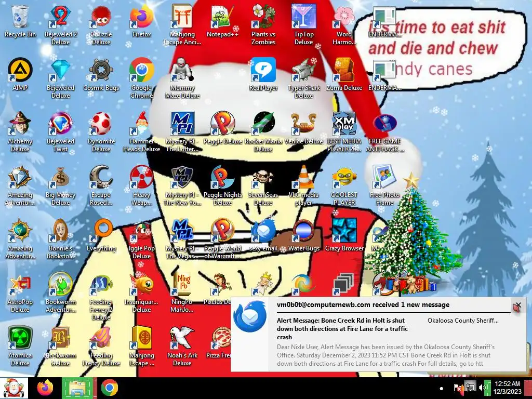Open Firefox from the taskbar

click(x=45, y=388)
